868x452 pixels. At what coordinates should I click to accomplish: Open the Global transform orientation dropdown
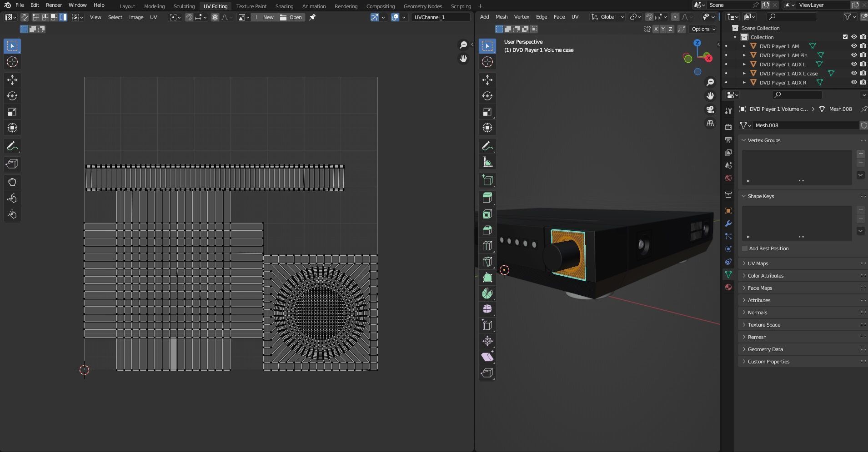click(x=608, y=17)
